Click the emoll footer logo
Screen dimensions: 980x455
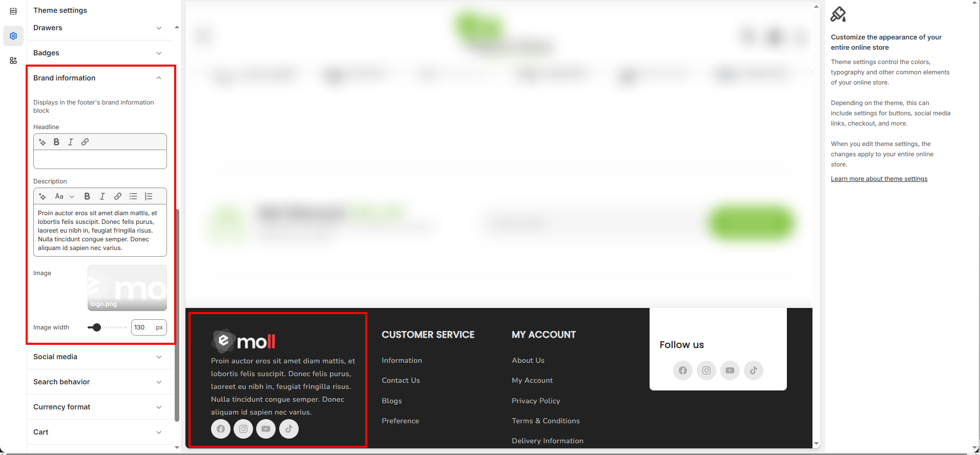(243, 341)
